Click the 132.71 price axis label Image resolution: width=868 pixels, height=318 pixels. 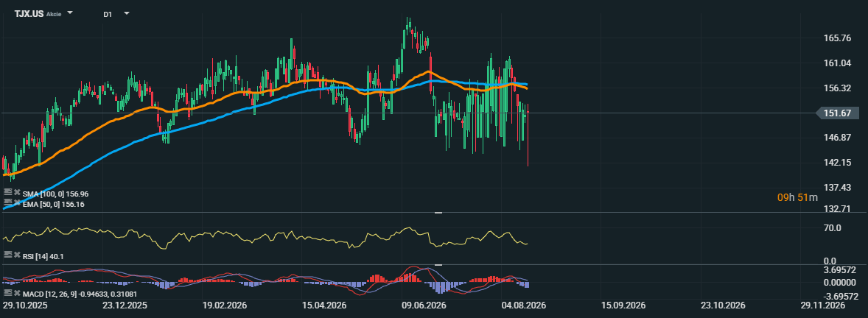[x=838, y=208]
